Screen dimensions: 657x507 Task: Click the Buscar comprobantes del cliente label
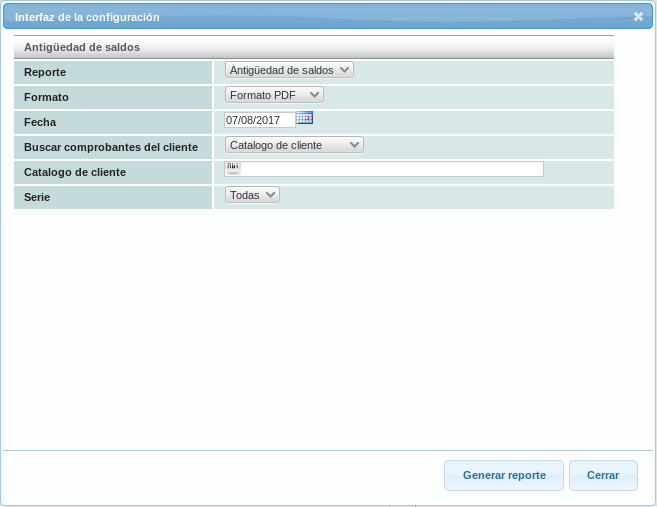click(110, 147)
